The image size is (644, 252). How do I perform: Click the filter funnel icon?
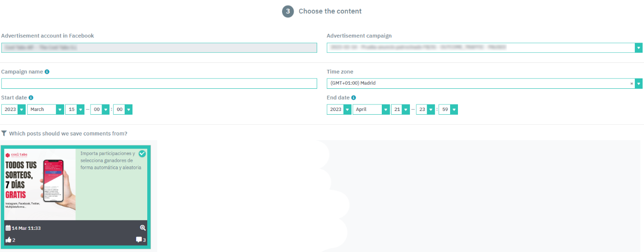[x=4, y=134]
